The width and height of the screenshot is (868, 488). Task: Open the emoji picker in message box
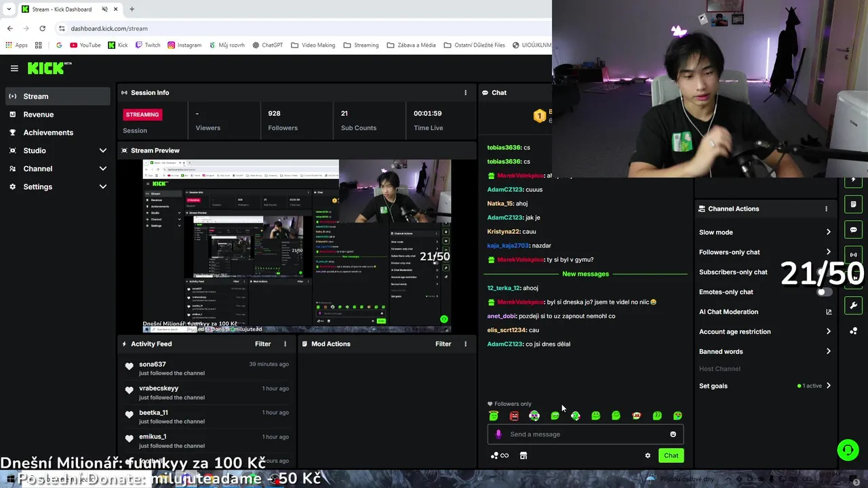tap(673, 434)
